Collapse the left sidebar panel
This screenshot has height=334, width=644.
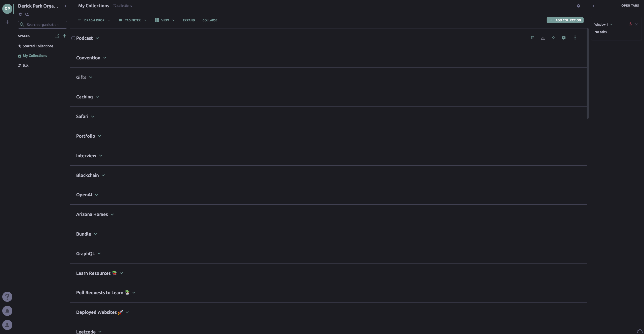(x=64, y=6)
